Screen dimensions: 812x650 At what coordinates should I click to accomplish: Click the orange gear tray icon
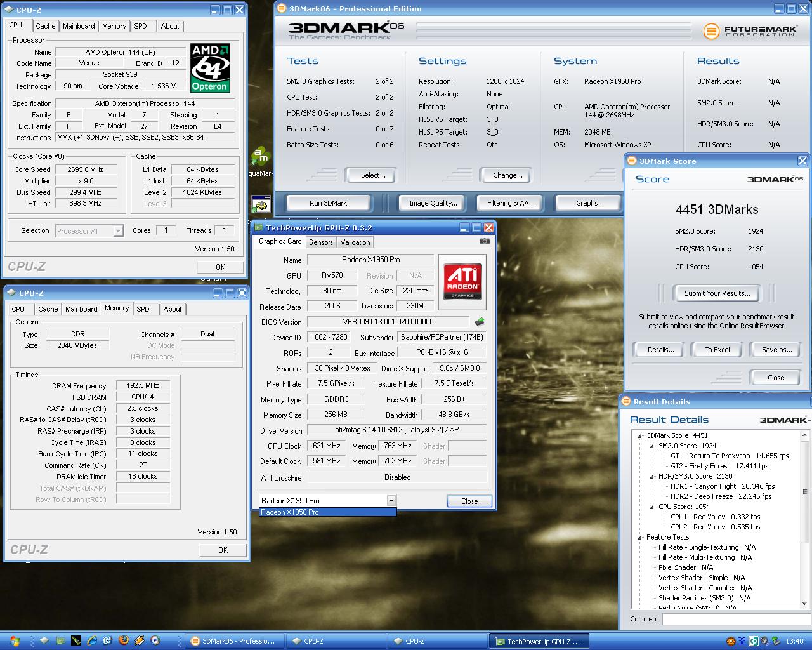731,641
